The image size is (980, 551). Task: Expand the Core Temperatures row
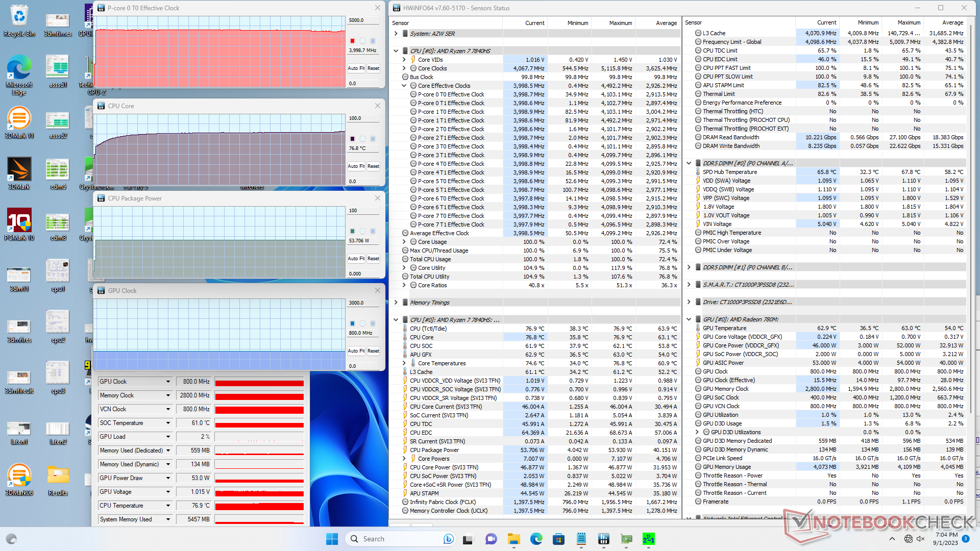[404, 363]
